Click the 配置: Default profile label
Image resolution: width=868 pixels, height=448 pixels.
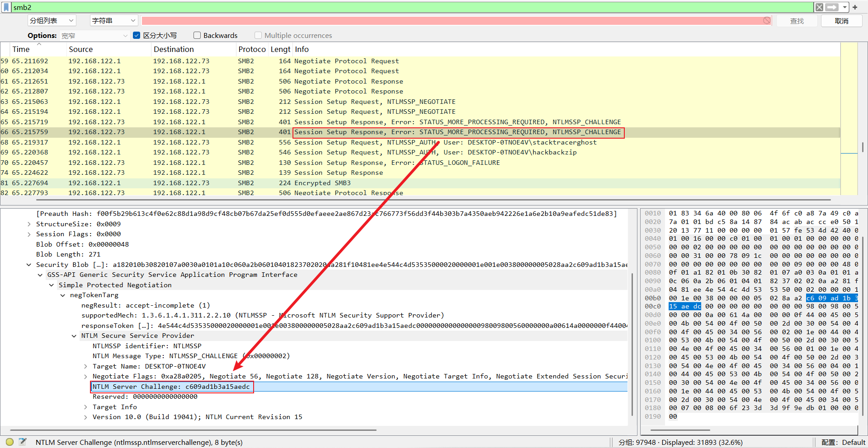click(843, 442)
